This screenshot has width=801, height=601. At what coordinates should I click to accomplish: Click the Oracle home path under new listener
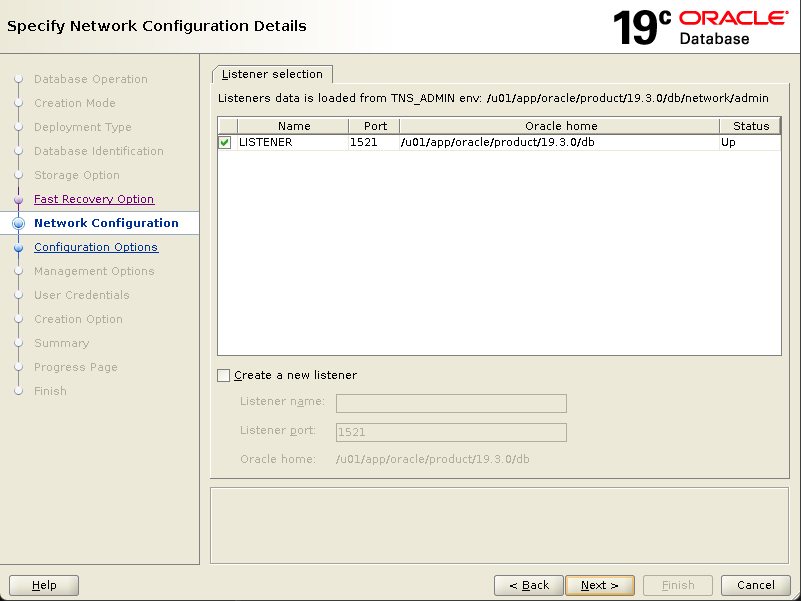[x=433, y=459]
